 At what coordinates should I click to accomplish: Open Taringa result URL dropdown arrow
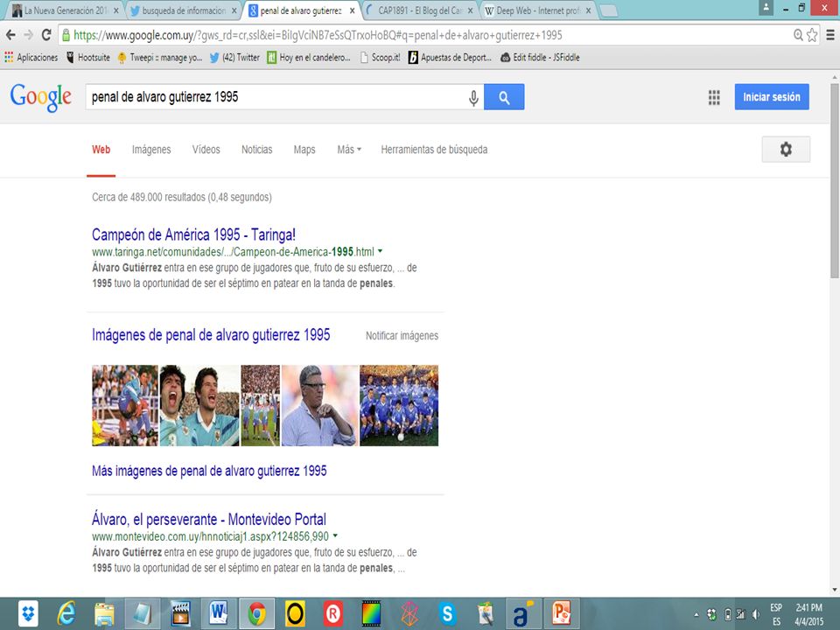pyautogui.click(x=380, y=251)
